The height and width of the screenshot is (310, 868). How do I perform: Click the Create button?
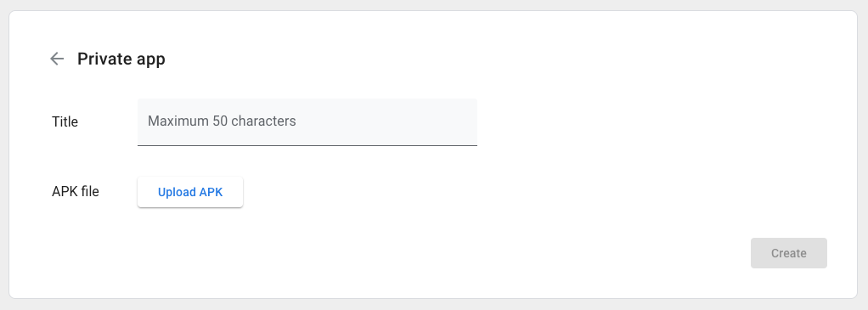pos(789,253)
